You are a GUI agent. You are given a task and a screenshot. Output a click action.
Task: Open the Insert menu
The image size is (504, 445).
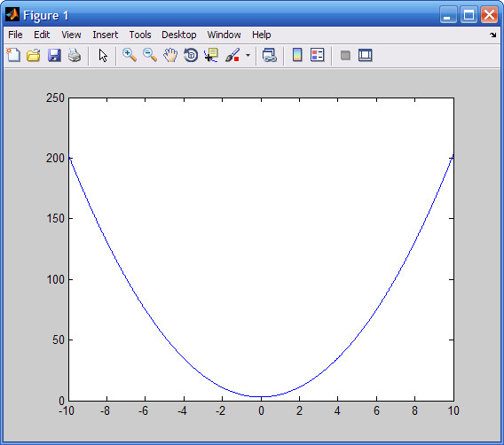[105, 35]
